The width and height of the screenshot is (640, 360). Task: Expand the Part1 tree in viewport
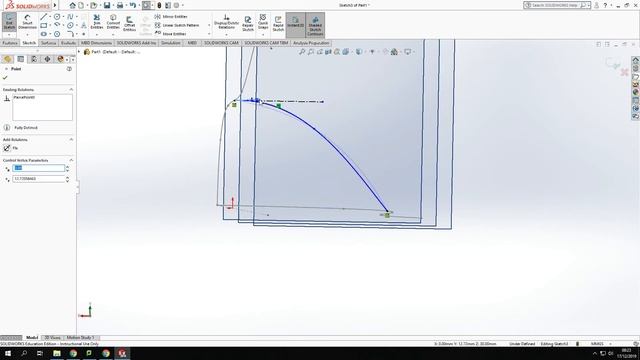pos(79,52)
